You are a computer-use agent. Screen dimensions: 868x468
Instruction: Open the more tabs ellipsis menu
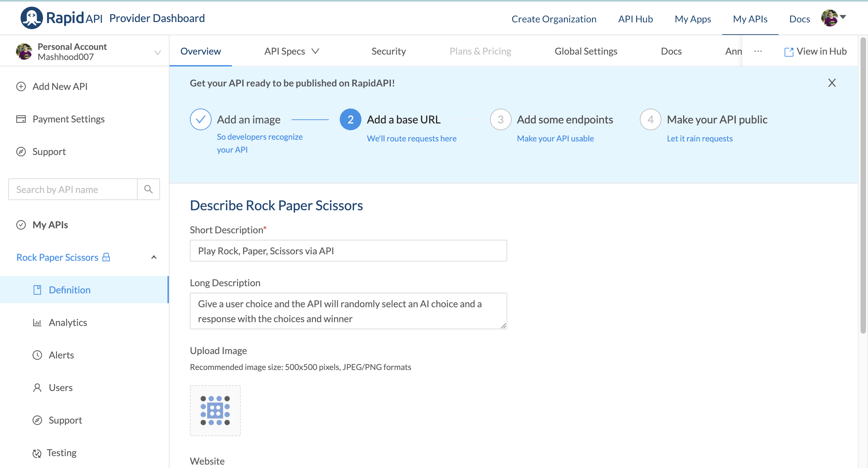(758, 51)
